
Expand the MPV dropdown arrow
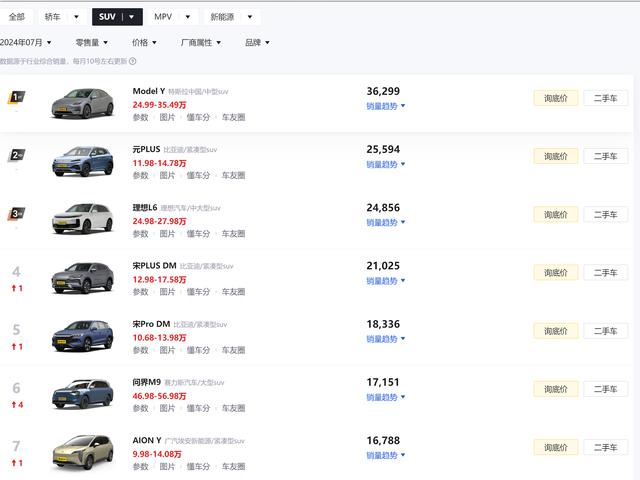point(188,17)
